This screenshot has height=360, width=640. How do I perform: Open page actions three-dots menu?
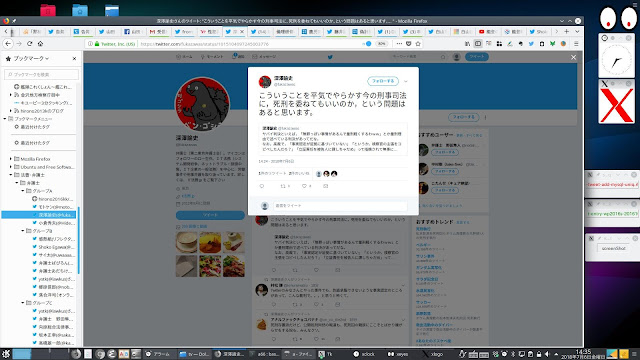coord(399,44)
